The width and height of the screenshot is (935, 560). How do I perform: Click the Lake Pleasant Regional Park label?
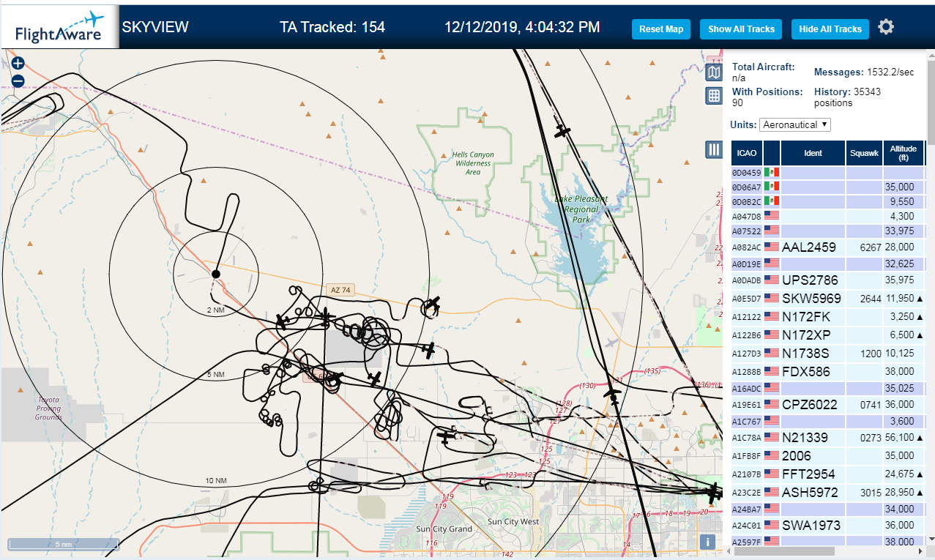[581, 209]
